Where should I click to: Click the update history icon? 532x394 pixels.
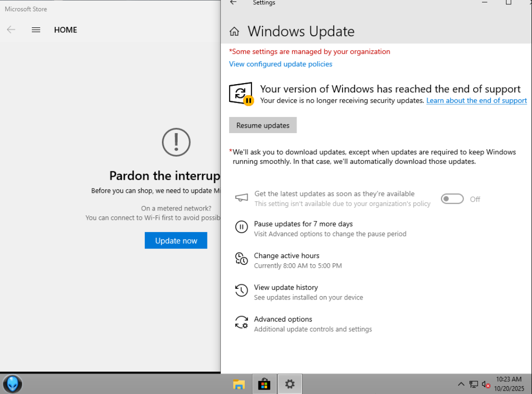pyautogui.click(x=241, y=291)
